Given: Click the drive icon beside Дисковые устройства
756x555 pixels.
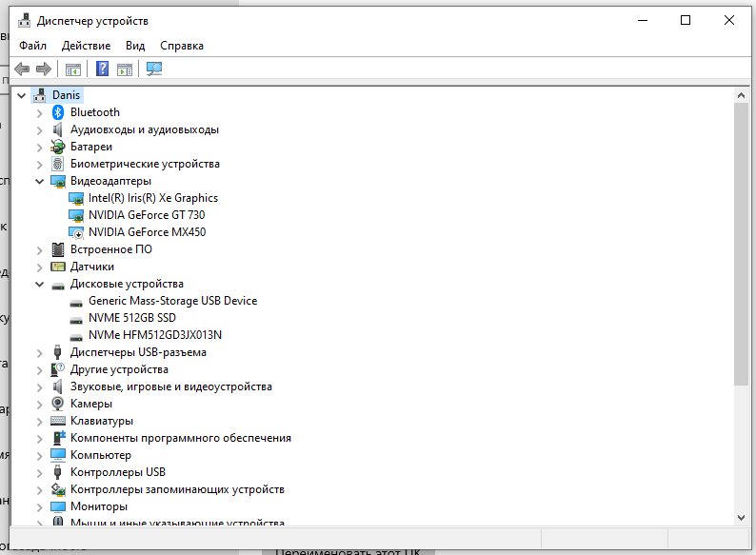Looking at the screenshot, I should pyautogui.click(x=58, y=286).
